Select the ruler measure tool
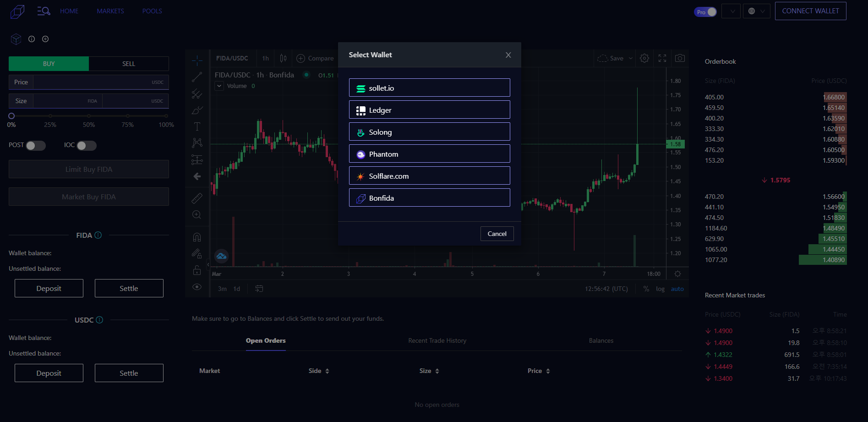This screenshot has height=422, width=868. point(197,198)
